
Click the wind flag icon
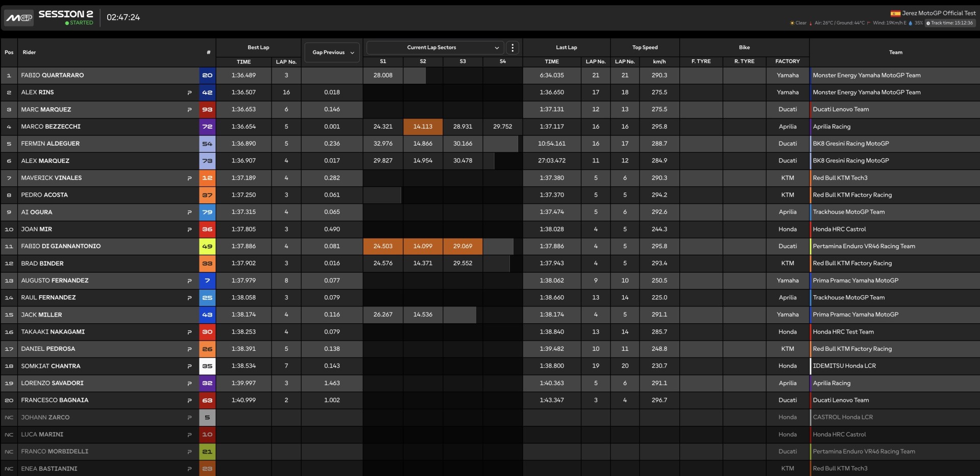868,23
